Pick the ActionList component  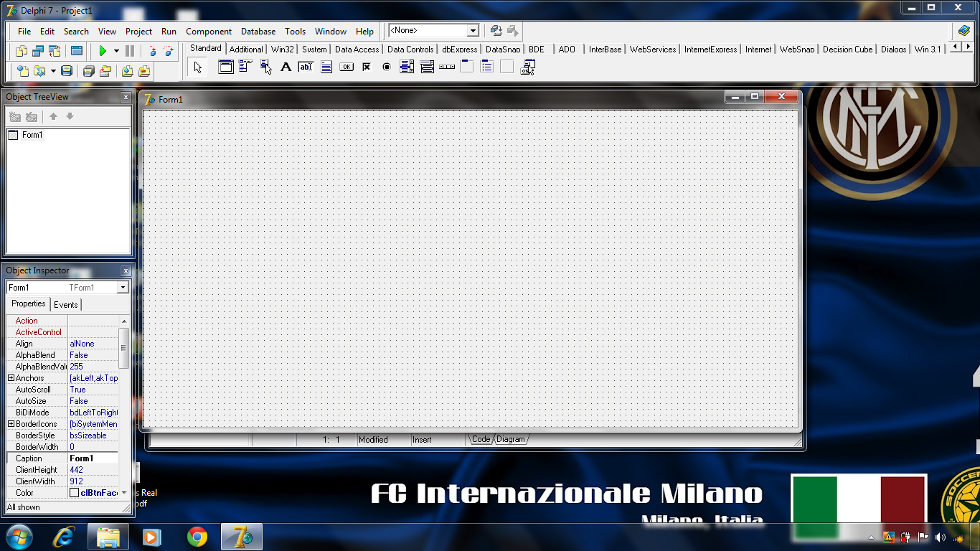tap(528, 67)
